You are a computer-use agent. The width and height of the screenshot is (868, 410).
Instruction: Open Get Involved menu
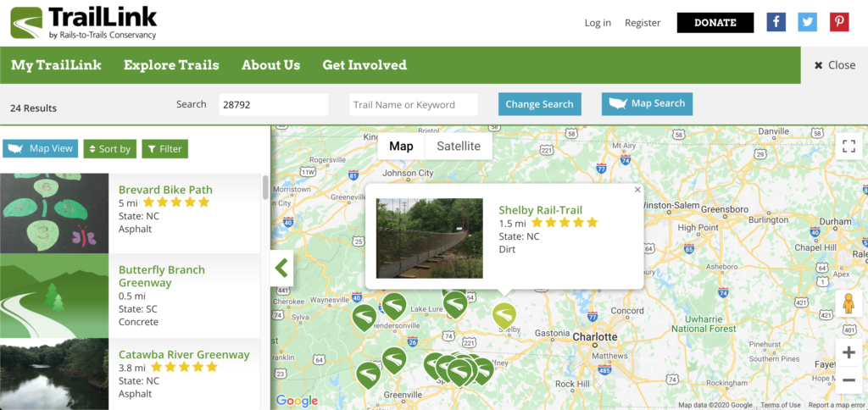coord(364,65)
